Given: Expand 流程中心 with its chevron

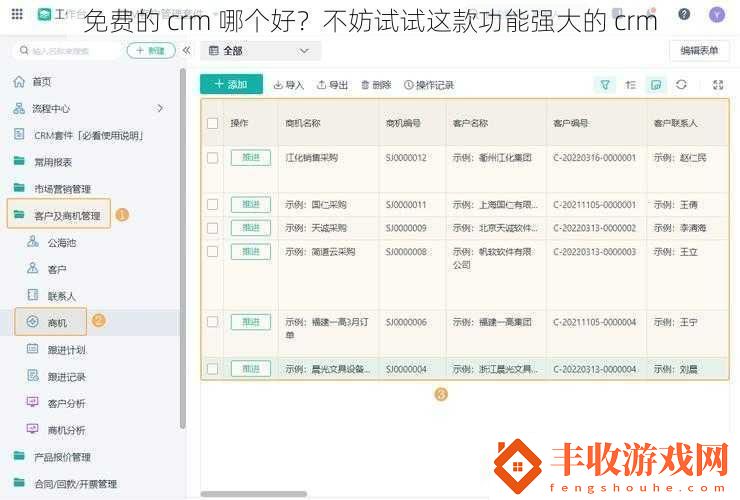Looking at the screenshot, I should point(160,109).
